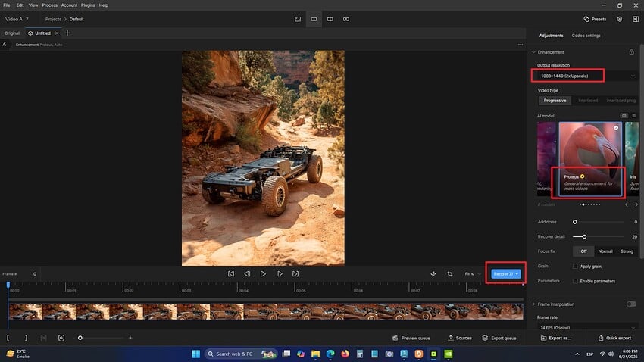This screenshot has height=362, width=644.
Task: Select split view layout icon
Action: 330,19
